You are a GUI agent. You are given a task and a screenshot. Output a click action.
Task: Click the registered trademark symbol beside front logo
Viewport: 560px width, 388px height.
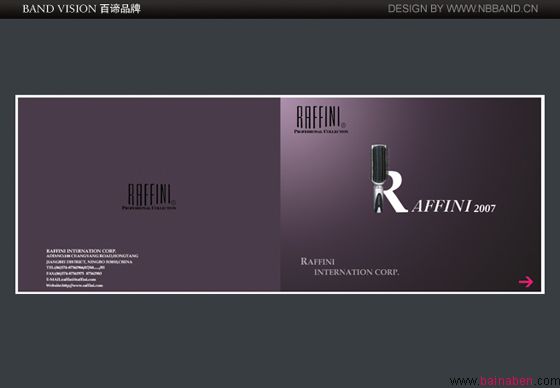(344, 125)
